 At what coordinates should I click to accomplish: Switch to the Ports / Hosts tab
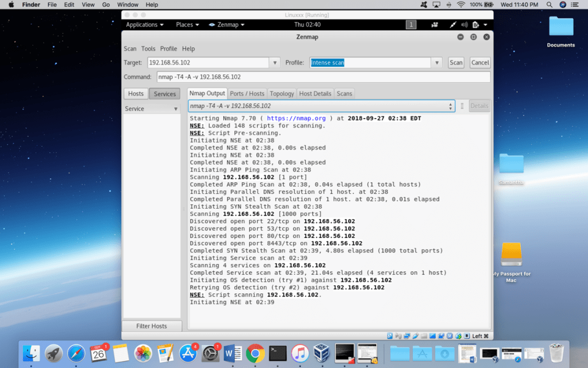[247, 94]
